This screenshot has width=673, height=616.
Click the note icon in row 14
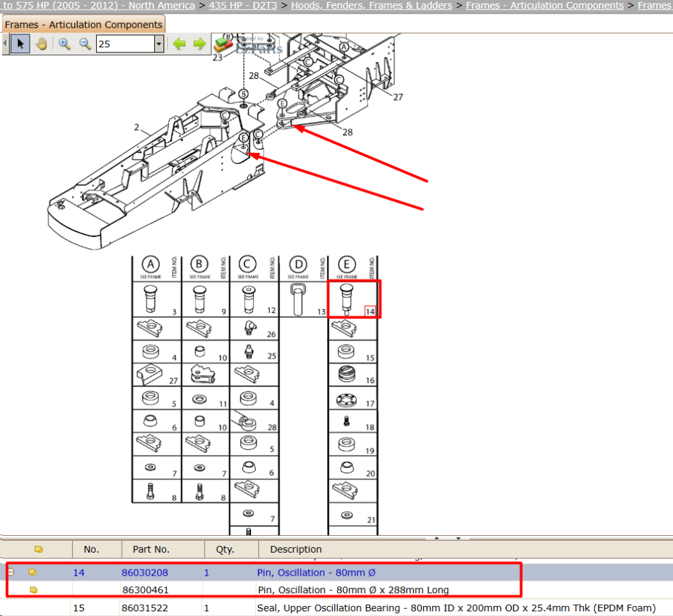[32, 572]
